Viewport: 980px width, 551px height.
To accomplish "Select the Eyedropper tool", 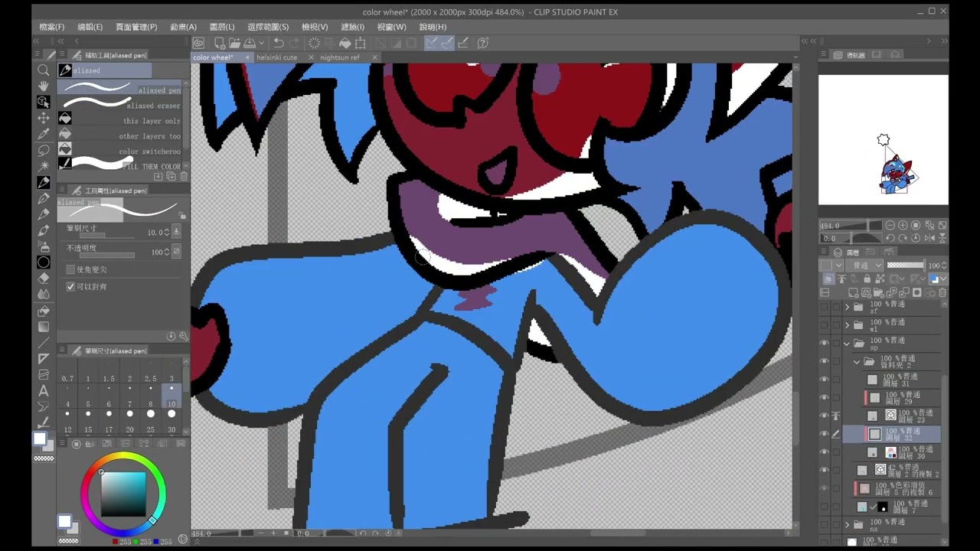I will [x=44, y=134].
